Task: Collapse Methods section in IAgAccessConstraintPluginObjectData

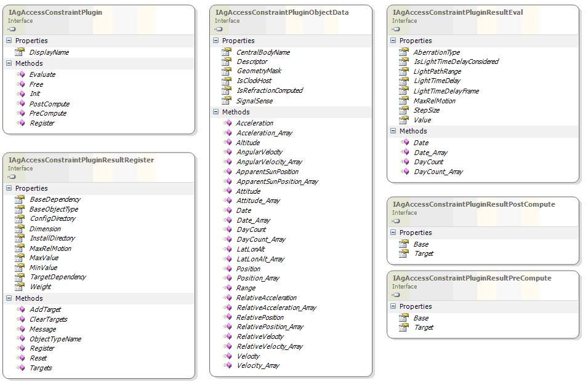Action: pyautogui.click(x=216, y=112)
